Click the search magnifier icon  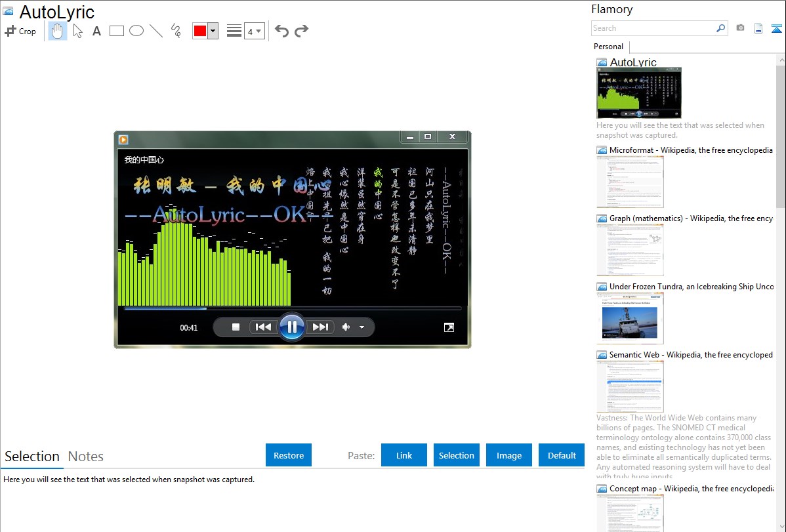tap(721, 28)
